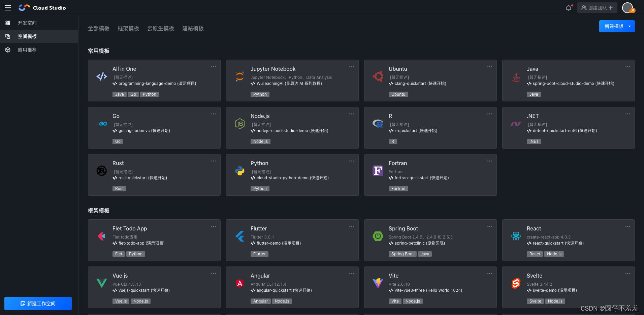Viewport: 644px width, 315px height.
Task: Click the 创建团队 button
Action: pyautogui.click(x=597, y=8)
